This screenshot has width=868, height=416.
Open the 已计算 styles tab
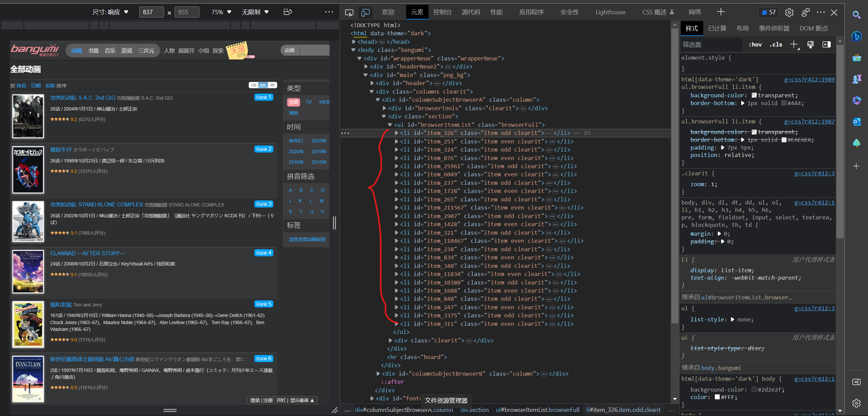tap(717, 28)
